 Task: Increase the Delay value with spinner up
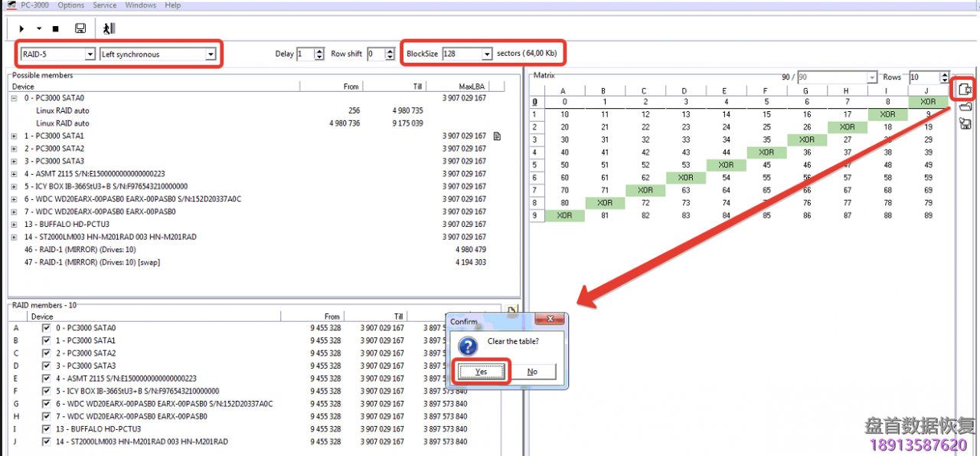[320, 51]
